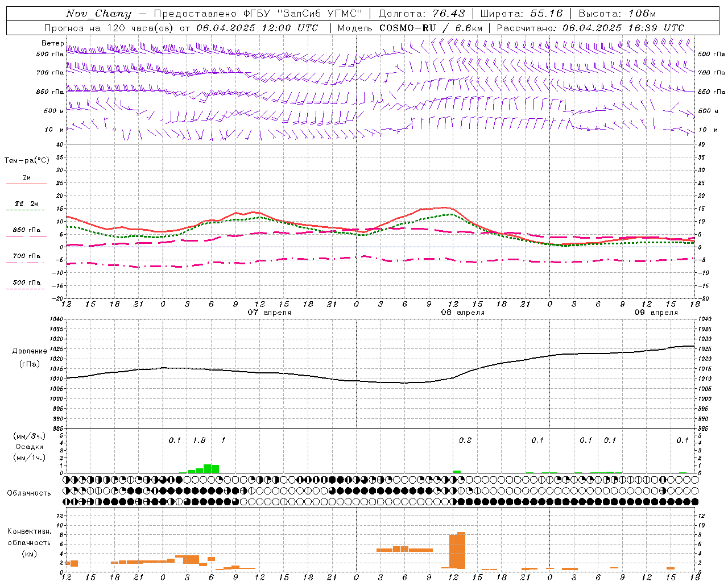Viewport: 728px width, 582px height.
Task: Click the date label 08 апреля
Action: tap(463, 313)
